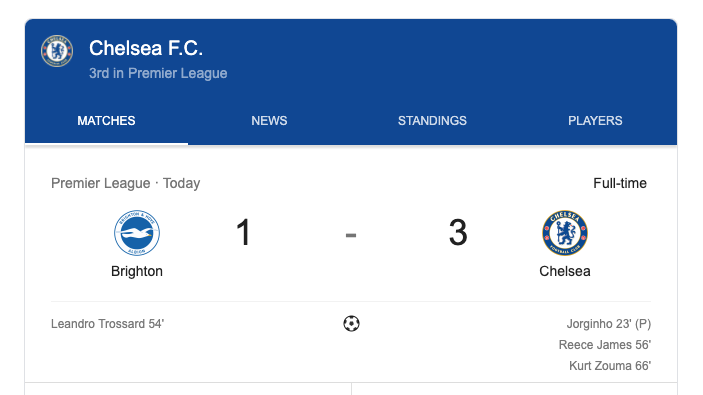703x395 pixels.
Task: Select the Brighton team name
Action: pos(137,271)
